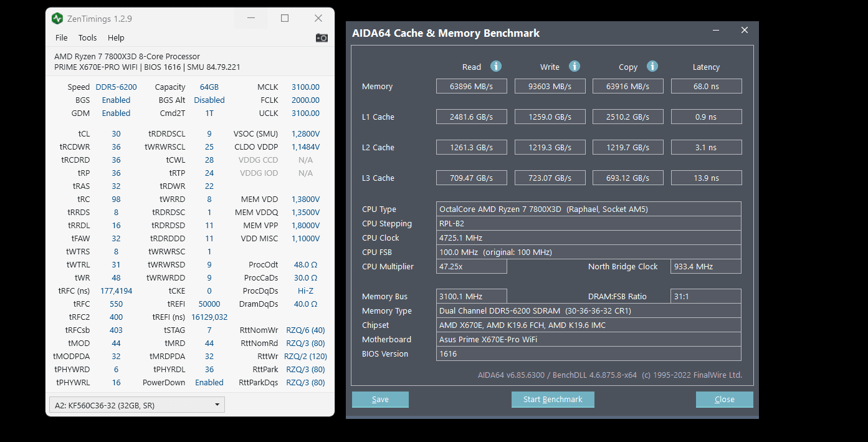Screen dimensions: 868x442
Task: Click the L3 Cache Read value 709.47 GB/s
Action: point(472,178)
